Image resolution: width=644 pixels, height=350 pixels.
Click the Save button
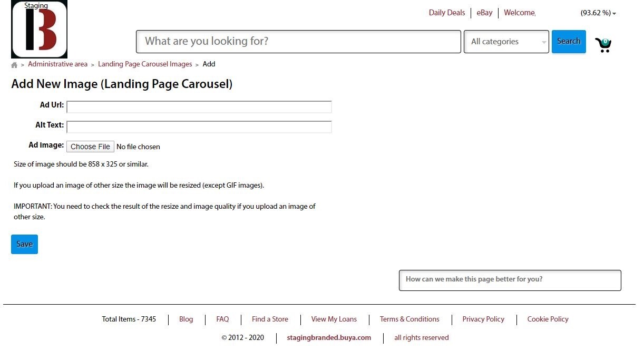click(x=24, y=244)
